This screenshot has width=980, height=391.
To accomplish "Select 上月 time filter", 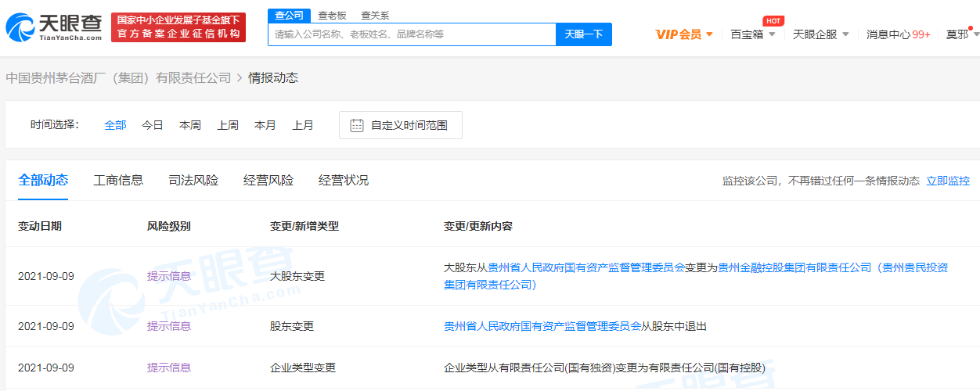I will (303, 125).
